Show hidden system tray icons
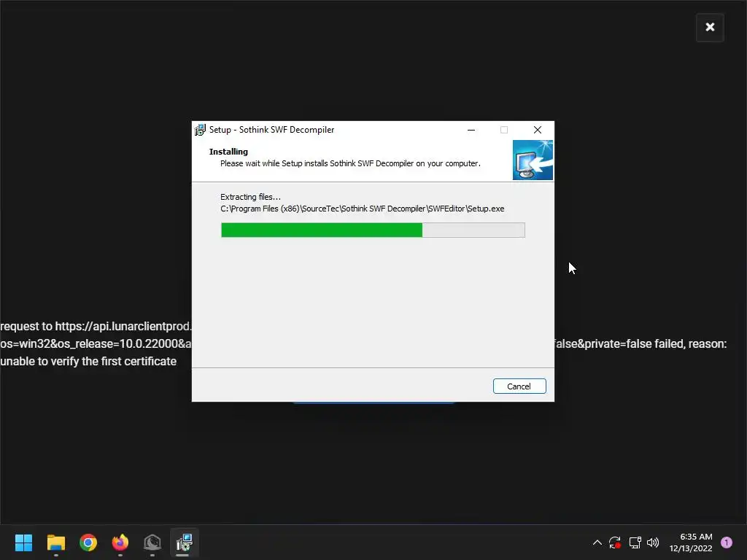The width and height of the screenshot is (747, 560). 597,542
